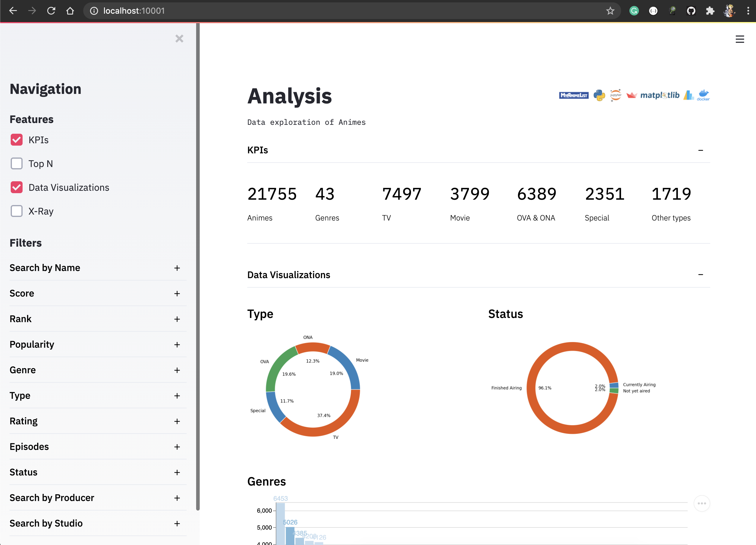Viewport: 756px width, 545px height.
Task: Click the Plotly bar-chart logo icon
Action: (688, 95)
